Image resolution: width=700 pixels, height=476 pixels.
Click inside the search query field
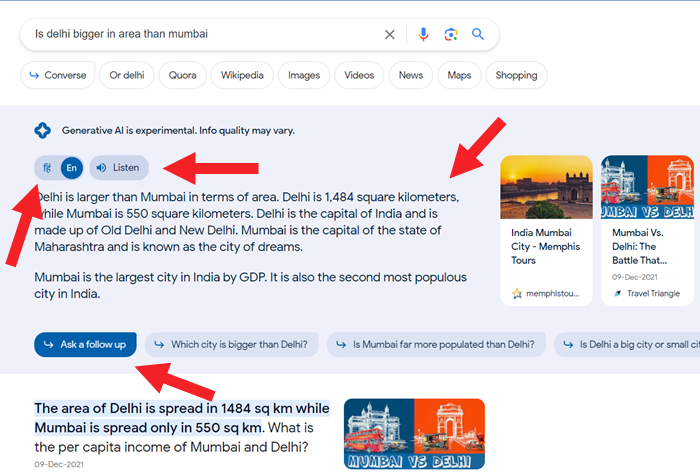coord(205,34)
